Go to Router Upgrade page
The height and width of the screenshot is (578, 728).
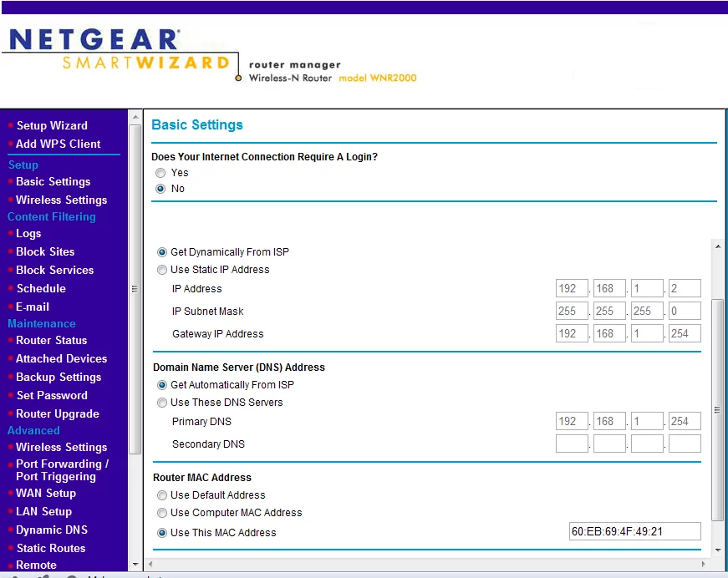pyautogui.click(x=58, y=413)
